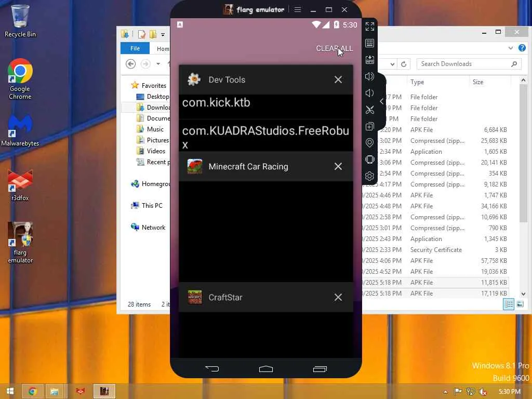
Task: Select Pictures in navigation pane
Action: 157,140
